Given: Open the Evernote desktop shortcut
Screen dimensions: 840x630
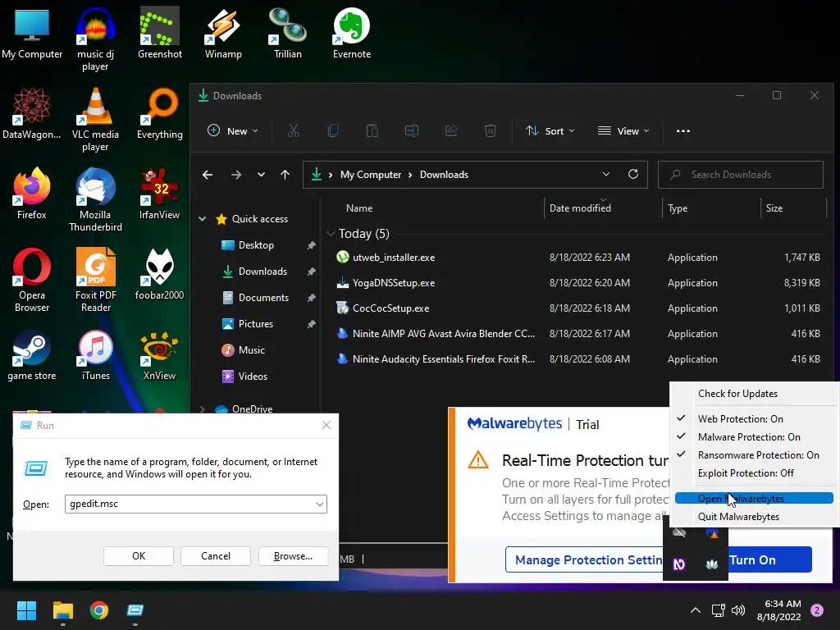Looking at the screenshot, I should click(351, 33).
